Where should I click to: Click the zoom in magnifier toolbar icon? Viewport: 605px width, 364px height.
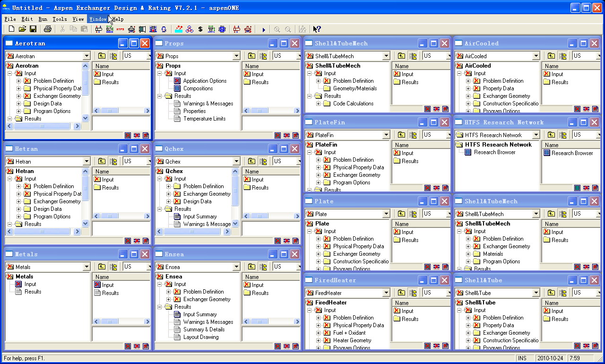tap(277, 29)
